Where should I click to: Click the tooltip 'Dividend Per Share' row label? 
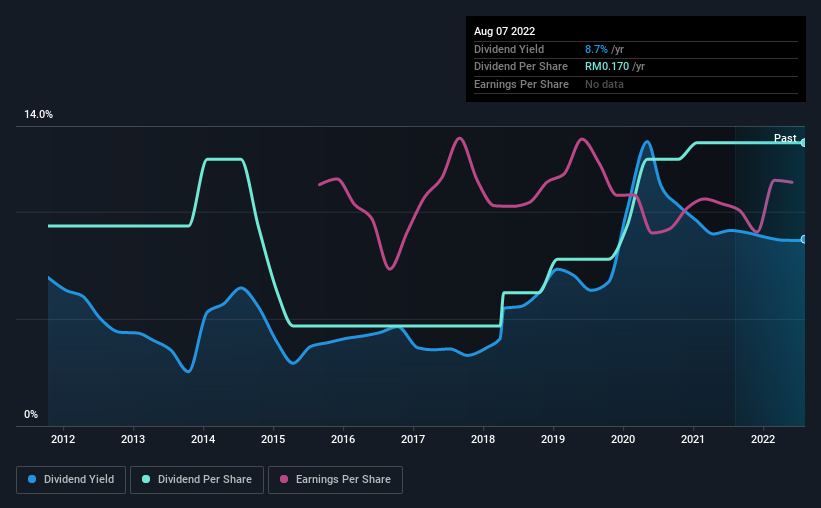point(520,67)
